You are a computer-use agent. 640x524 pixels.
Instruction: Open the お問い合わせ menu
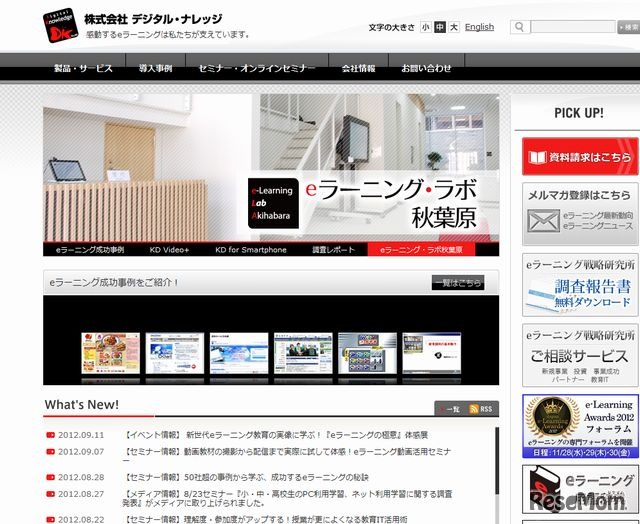[x=426, y=68]
